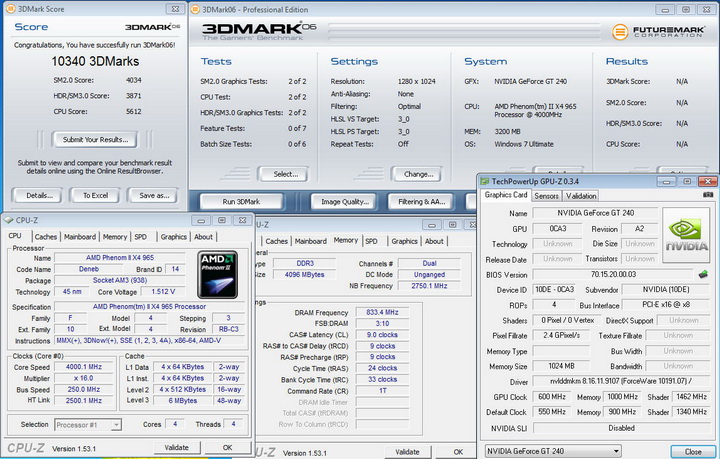Click the Code Name Deneb field
The width and height of the screenshot is (720, 459).
tap(89, 269)
